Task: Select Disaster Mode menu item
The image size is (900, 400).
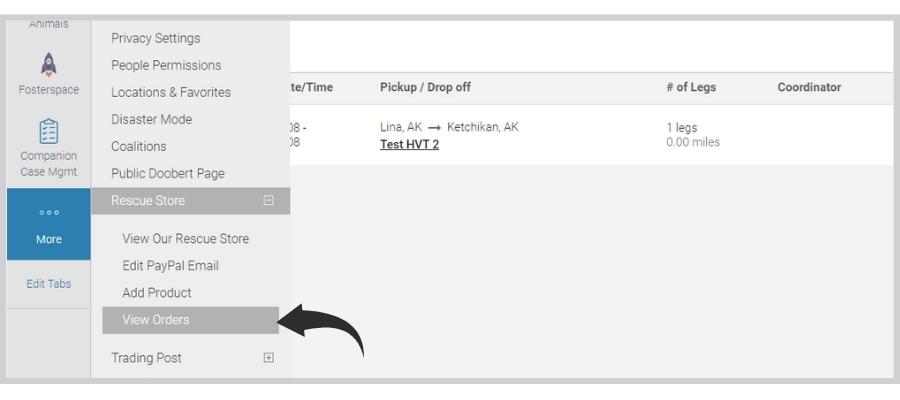Action: pyautogui.click(x=152, y=119)
